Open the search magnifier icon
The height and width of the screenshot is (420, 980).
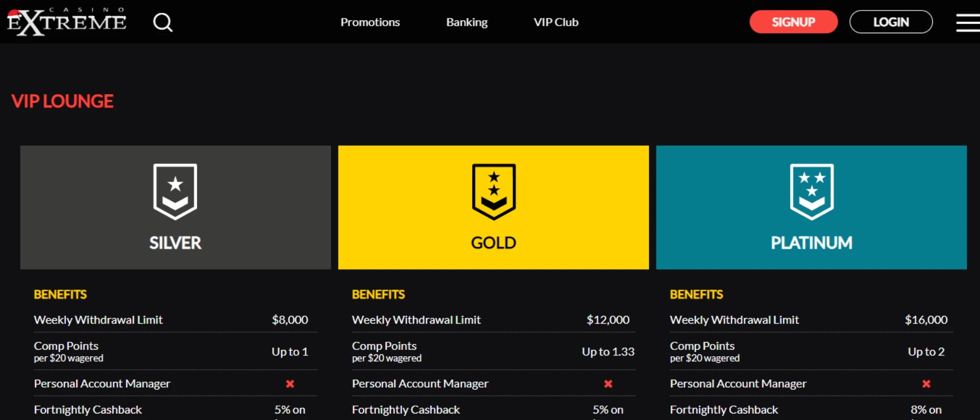[163, 22]
